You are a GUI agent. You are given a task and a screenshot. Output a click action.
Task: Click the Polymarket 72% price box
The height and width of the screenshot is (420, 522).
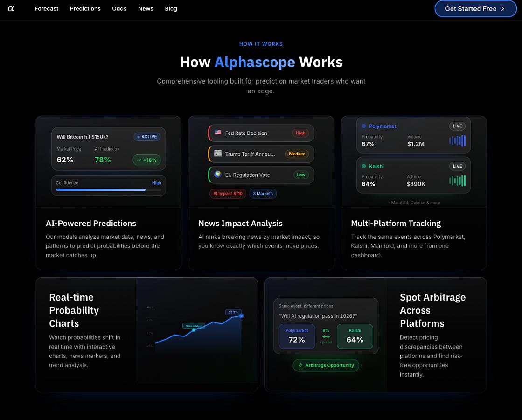point(297,336)
